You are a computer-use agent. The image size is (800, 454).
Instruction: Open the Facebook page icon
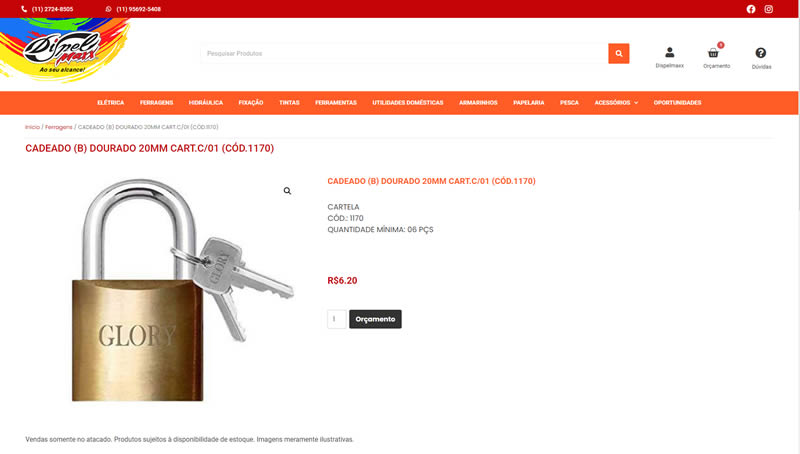click(x=751, y=9)
